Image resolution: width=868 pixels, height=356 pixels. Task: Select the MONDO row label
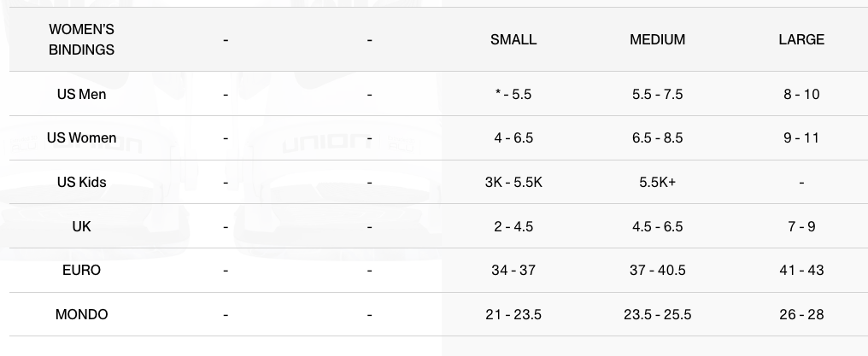tap(81, 314)
